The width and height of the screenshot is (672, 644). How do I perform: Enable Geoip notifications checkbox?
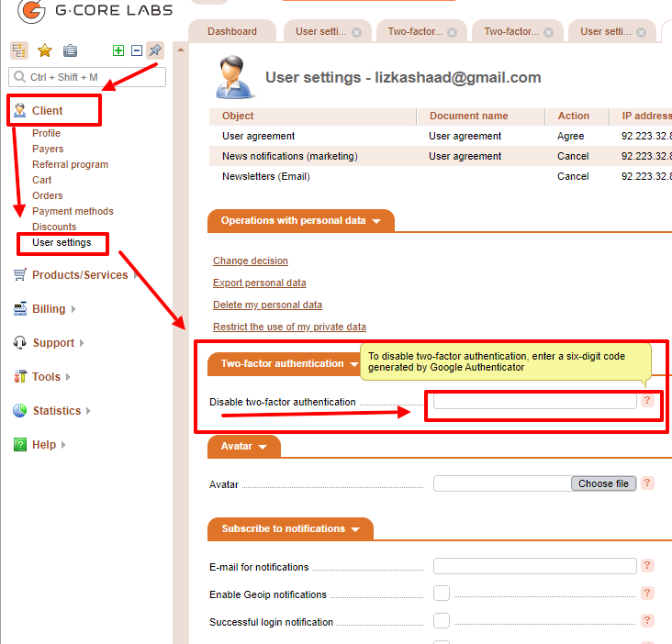[441, 593]
